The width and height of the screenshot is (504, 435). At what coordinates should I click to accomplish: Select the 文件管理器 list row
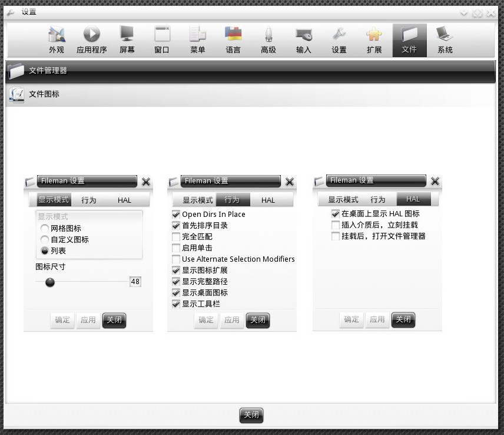[250, 71]
